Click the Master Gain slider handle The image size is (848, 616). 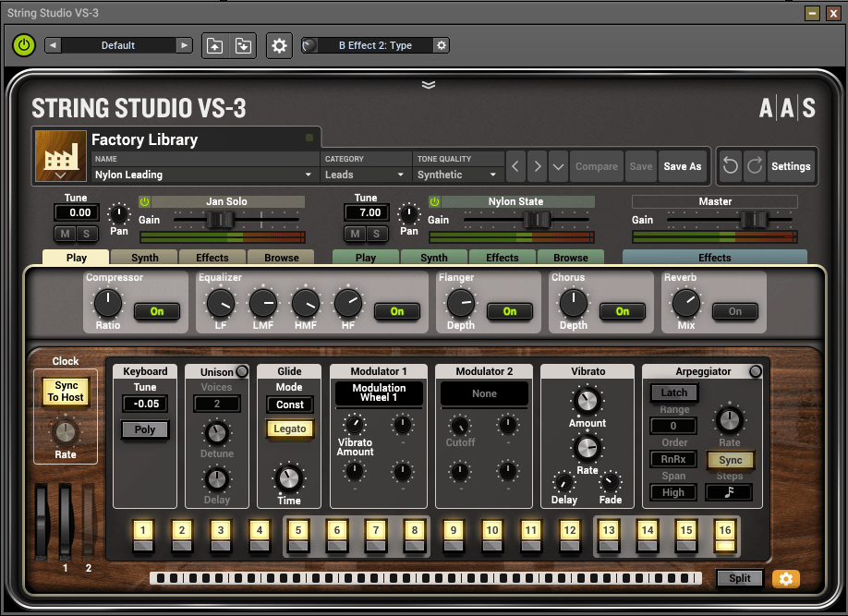pos(754,220)
